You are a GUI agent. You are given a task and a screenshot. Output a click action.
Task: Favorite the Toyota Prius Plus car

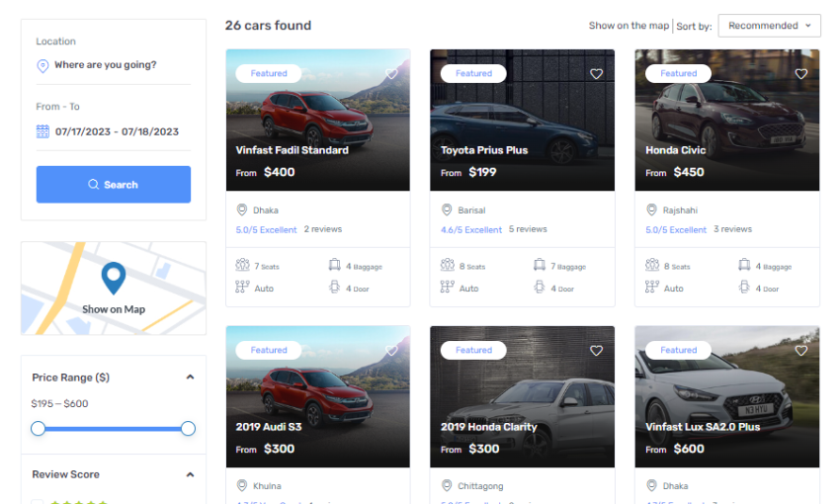596,74
